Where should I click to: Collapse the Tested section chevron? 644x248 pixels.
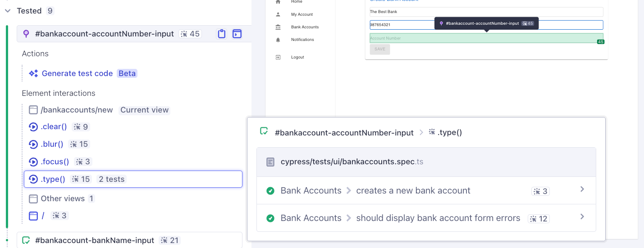tap(8, 11)
